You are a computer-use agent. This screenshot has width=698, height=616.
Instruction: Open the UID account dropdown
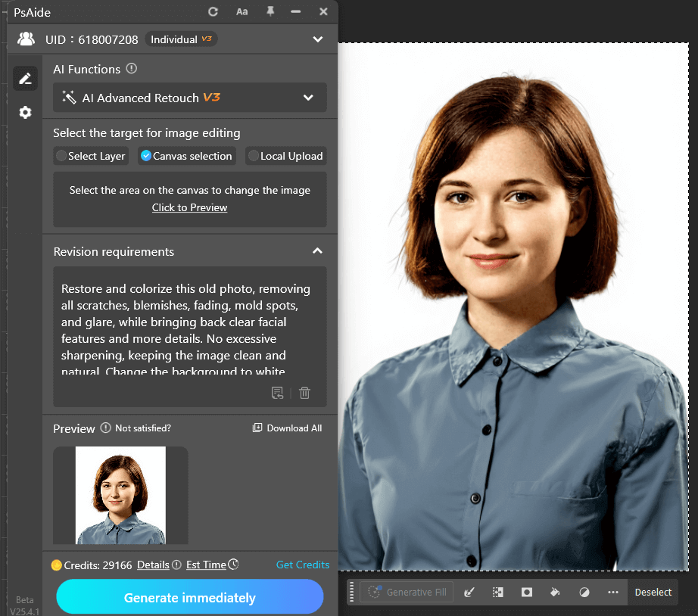coord(317,39)
